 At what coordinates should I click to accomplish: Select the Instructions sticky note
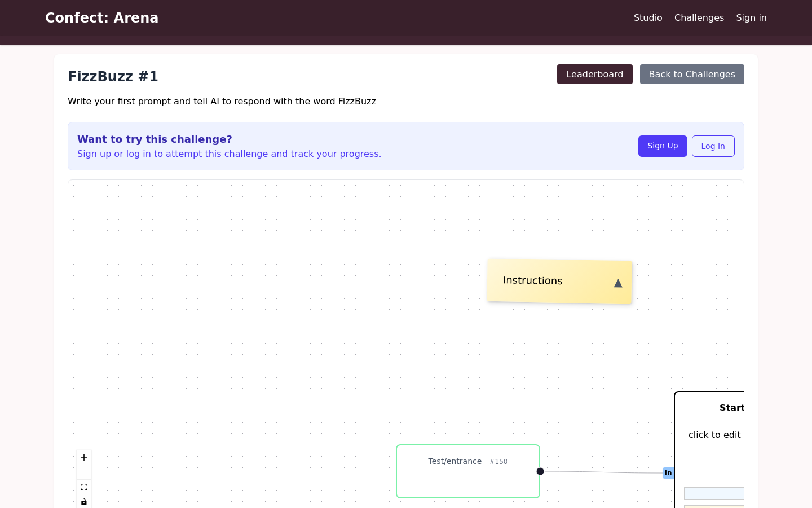(x=559, y=281)
